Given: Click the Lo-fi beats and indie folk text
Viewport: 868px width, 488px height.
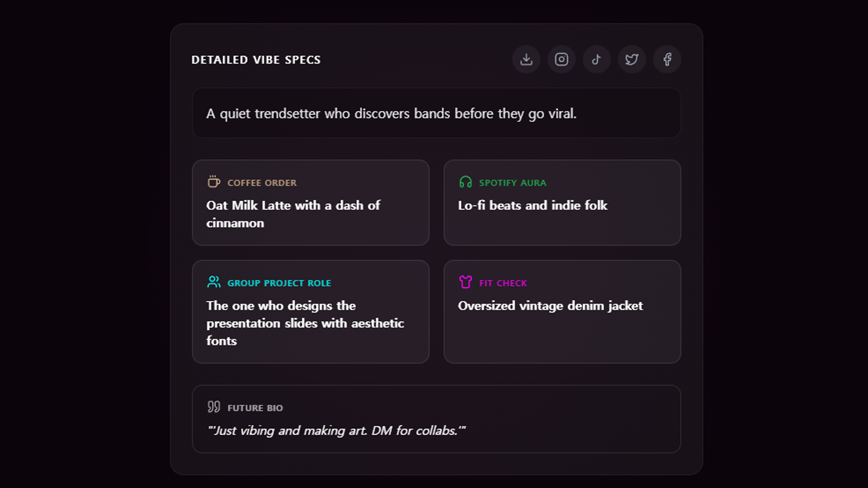Looking at the screenshot, I should click(x=533, y=206).
